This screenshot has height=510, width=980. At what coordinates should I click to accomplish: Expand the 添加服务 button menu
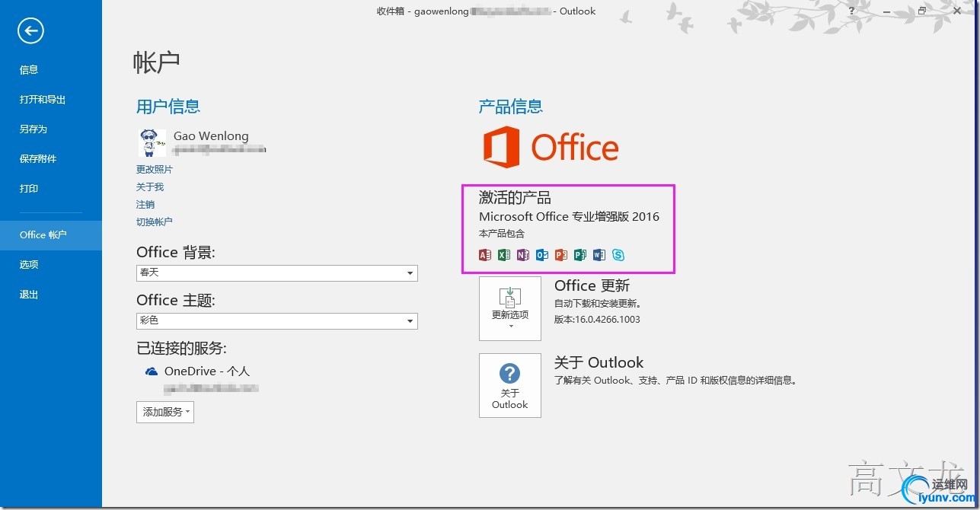(165, 412)
